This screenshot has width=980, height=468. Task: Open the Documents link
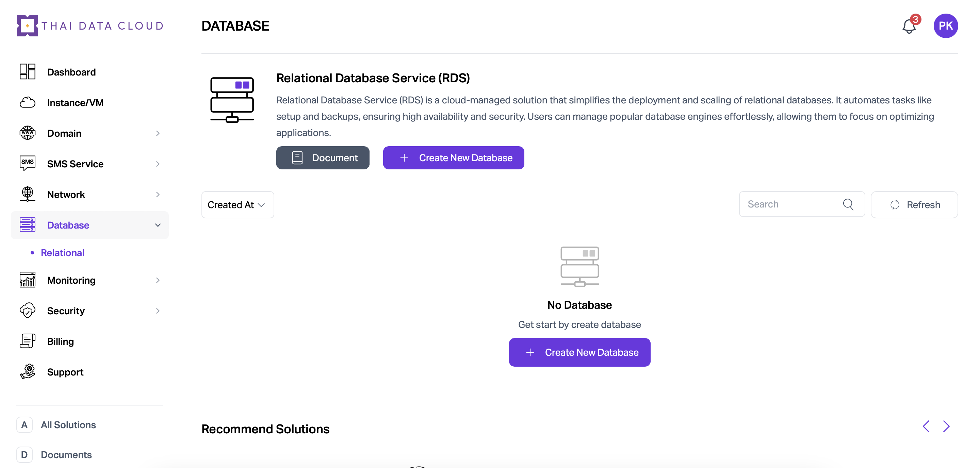66,455
